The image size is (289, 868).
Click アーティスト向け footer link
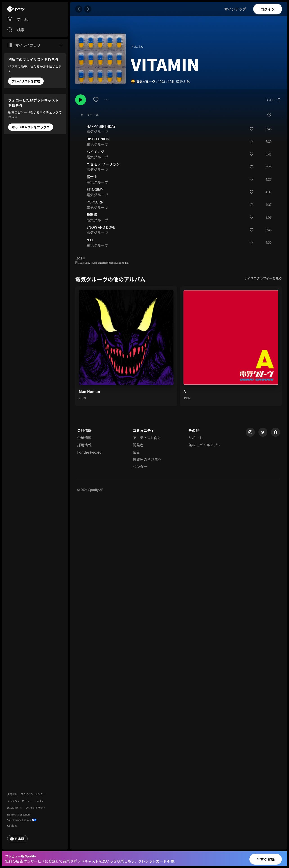(147, 438)
